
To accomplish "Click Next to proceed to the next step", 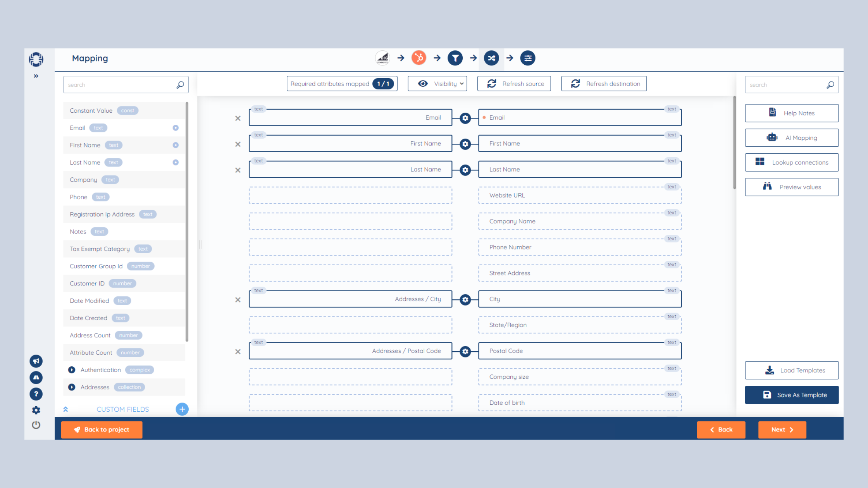I will pyautogui.click(x=782, y=430).
